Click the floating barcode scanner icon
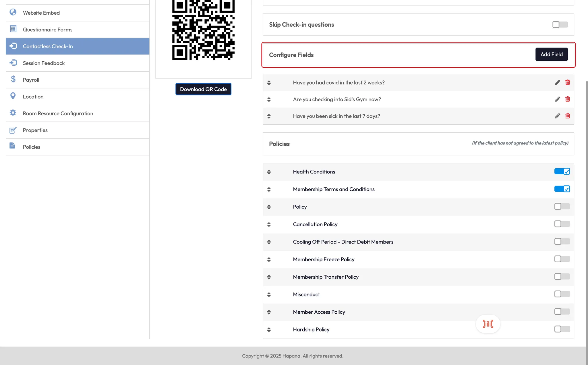 [488, 324]
